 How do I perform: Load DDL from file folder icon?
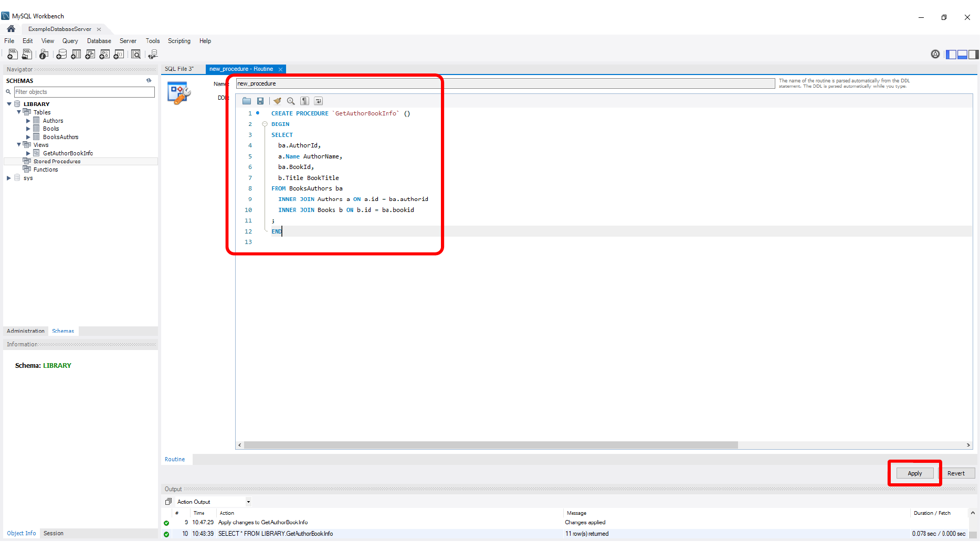click(x=247, y=101)
